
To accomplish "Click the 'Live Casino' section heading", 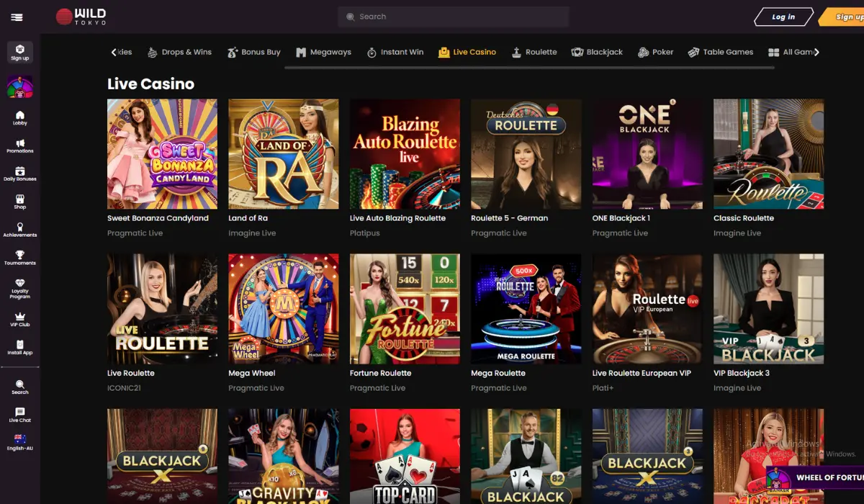I will click(150, 84).
